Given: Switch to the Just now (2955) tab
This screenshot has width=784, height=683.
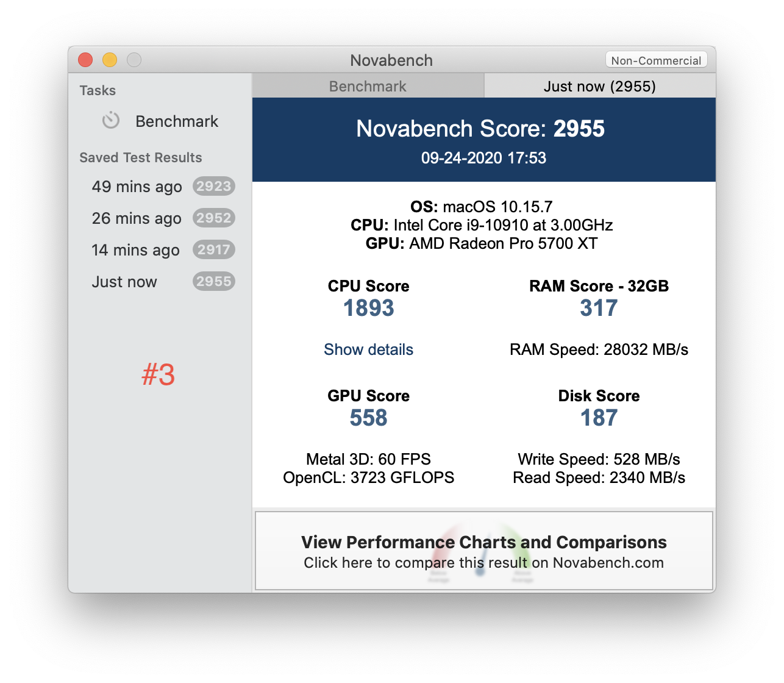Looking at the screenshot, I should 600,86.
